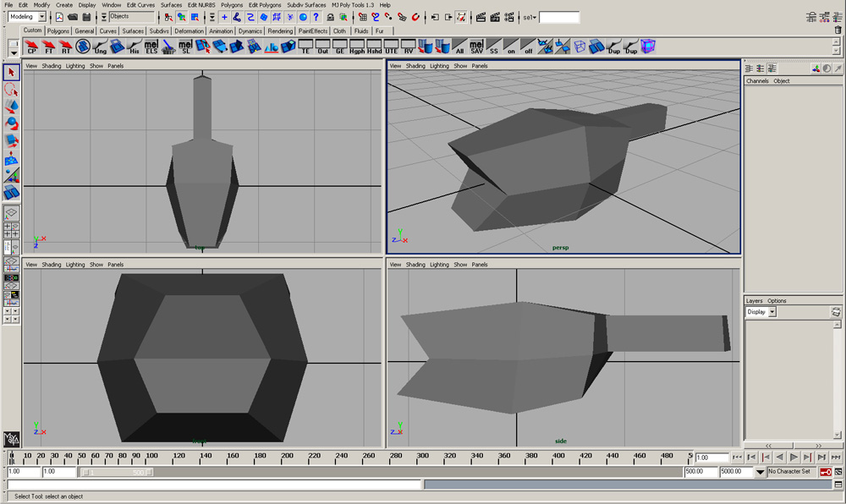This screenshot has width=846, height=504.
Task: Open the Hgph shelf button
Action: coord(357,47)
